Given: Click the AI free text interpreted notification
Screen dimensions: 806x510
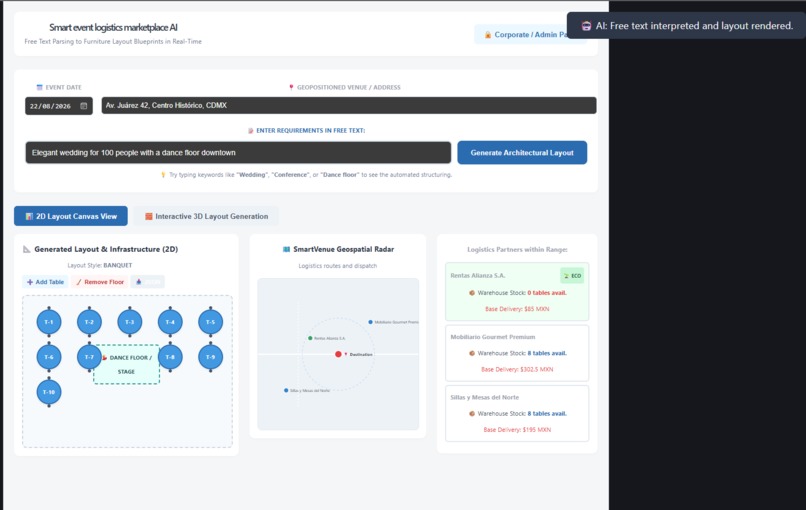Looking at the screenshot, I should pyautogui.click(x=689, y=26).
